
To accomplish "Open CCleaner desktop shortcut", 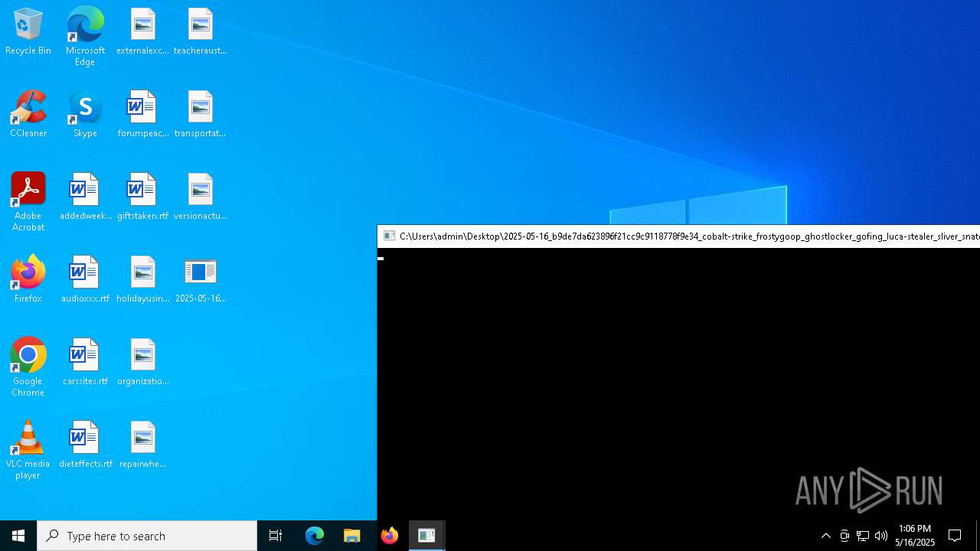I will [28, 115].
